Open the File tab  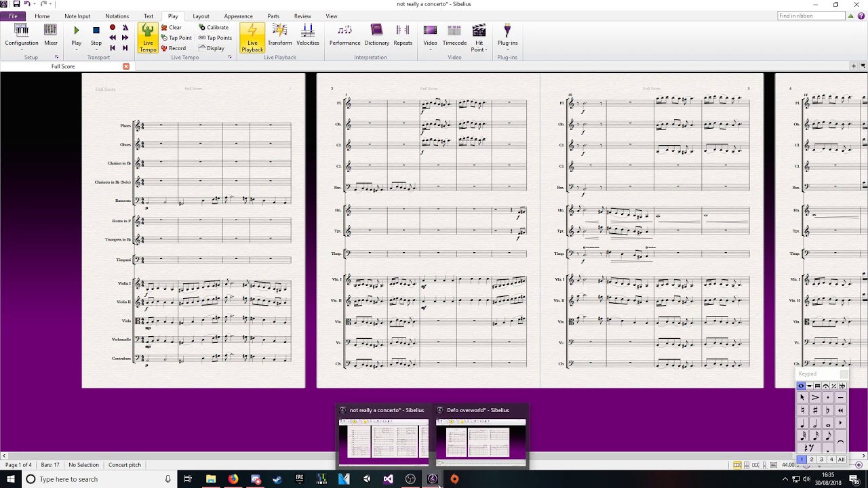point(13,16)
